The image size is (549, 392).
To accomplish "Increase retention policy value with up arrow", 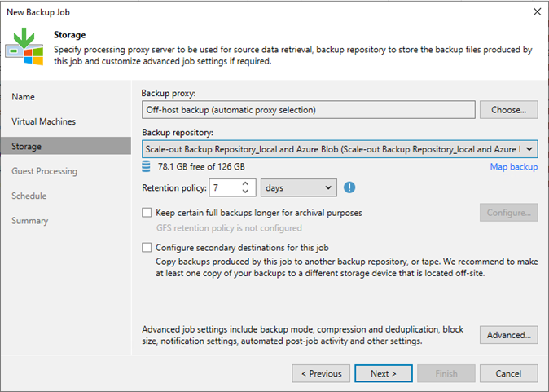I will [x=245, y=183].
